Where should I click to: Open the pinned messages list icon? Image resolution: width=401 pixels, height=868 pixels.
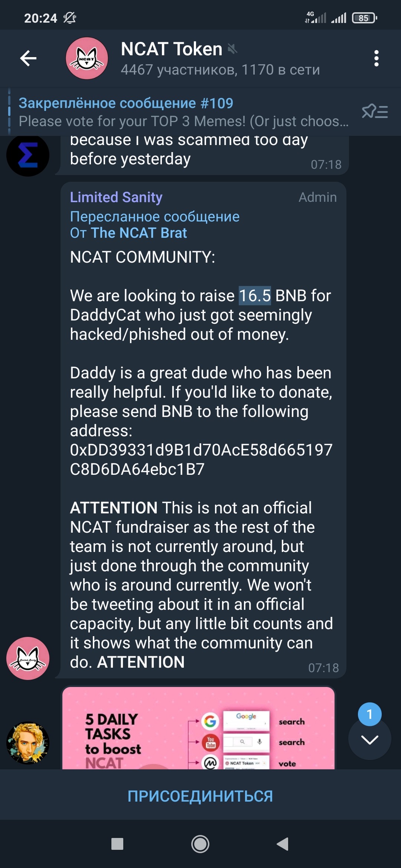point(375,111)
